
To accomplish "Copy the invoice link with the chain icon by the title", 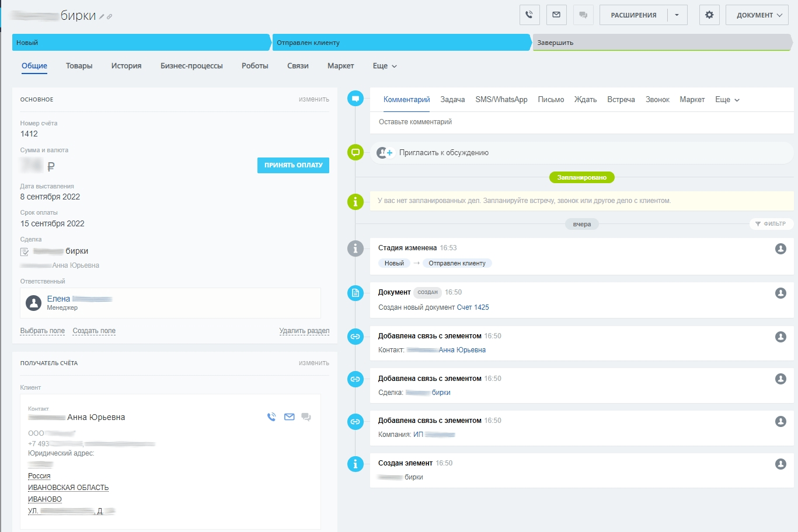I will tap(110, 17).
